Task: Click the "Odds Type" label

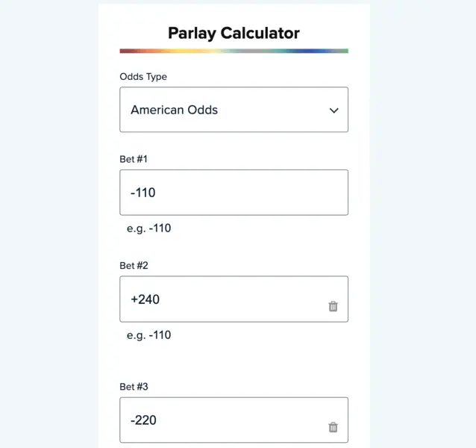Action: [143, 77]
